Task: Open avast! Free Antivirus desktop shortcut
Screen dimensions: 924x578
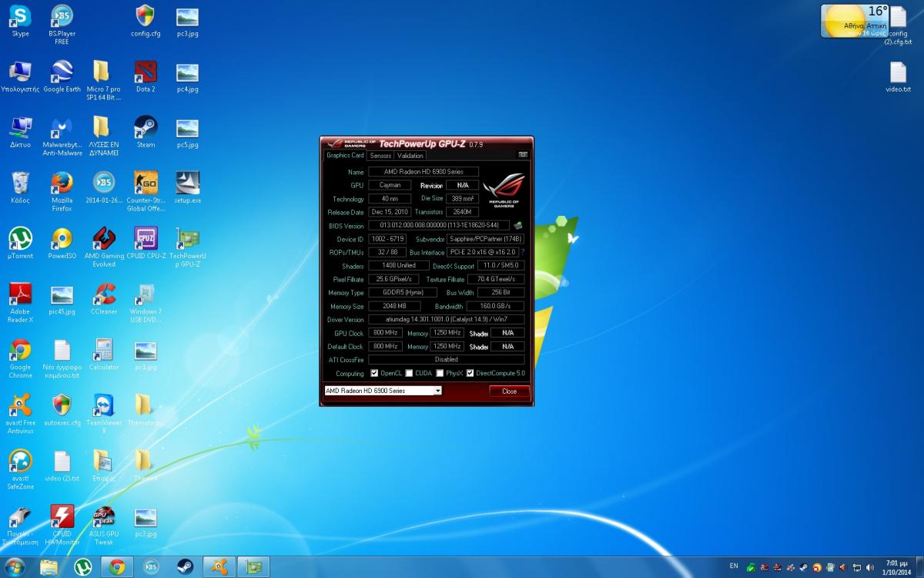Action: [20, 414]
